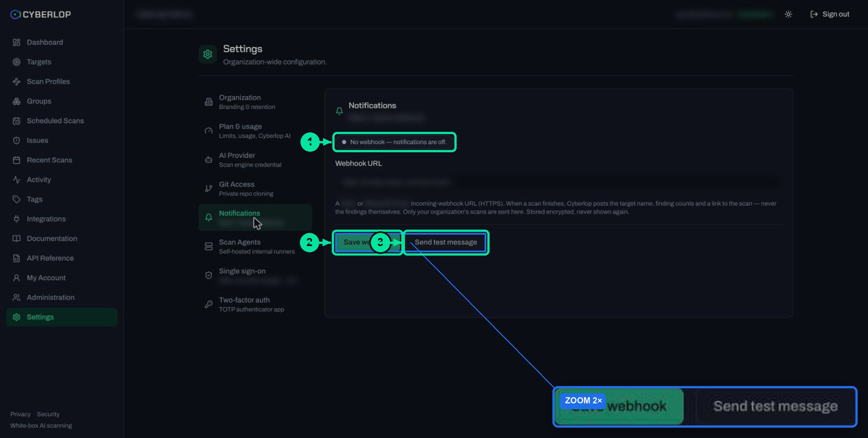Click the 'No webhook — notifications are off' status
This screenshot has height=438, width=868.
pyautogui.click(x=394, y=142)
